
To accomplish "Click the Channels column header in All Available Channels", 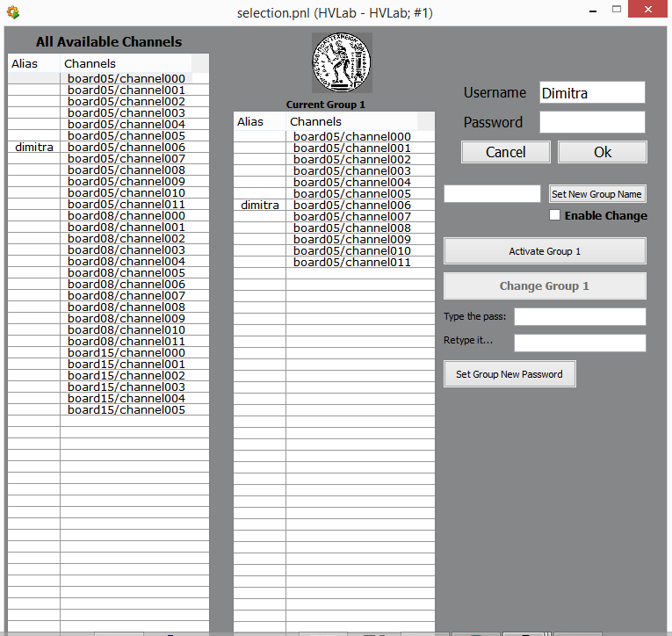I will coord(126,63).
